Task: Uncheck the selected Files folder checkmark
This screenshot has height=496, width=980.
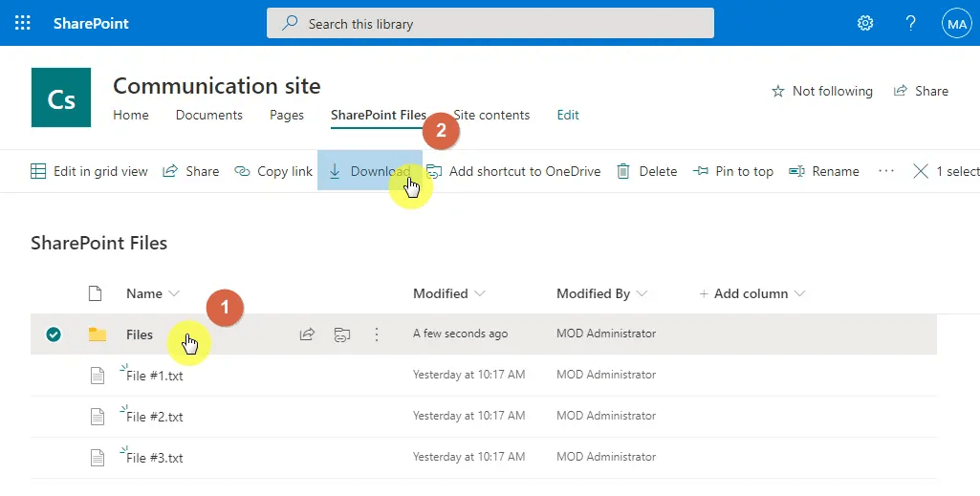Action: [54, 334]
